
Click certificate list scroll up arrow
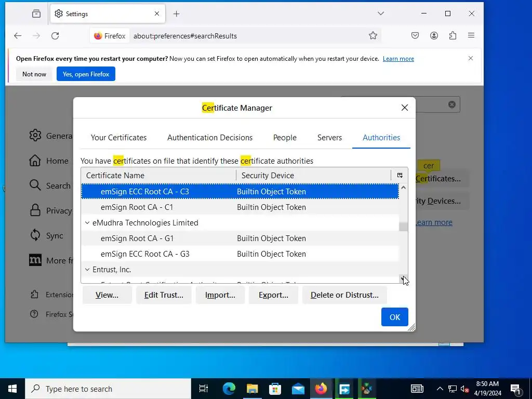point(403,187)
